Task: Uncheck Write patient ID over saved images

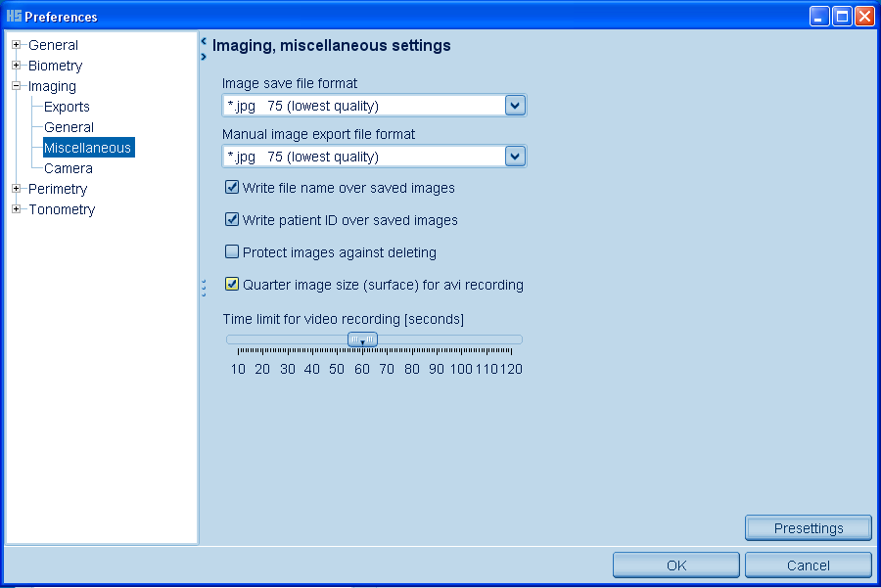Action: coord(232,220)
